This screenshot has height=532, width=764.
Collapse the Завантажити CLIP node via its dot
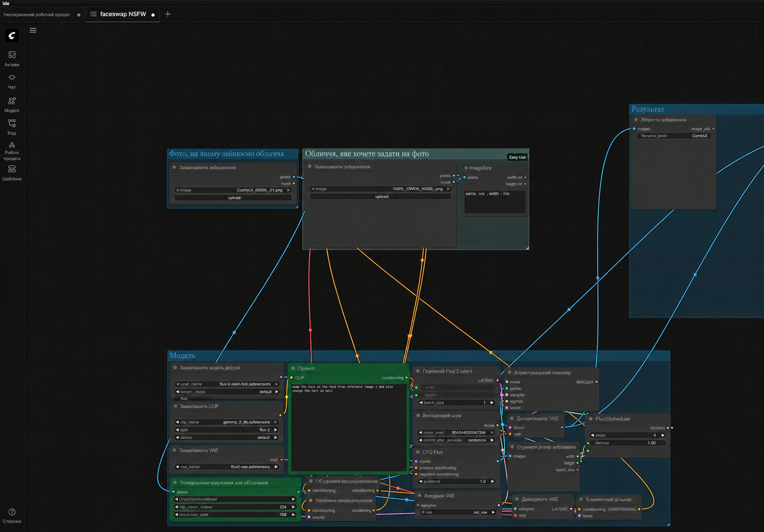[x=175, y=406]
